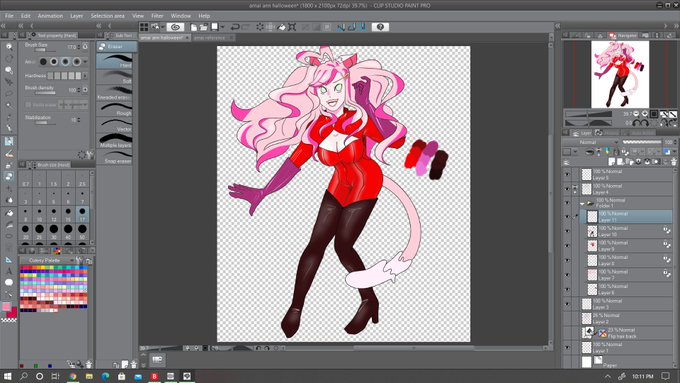
Task: Hide Layer 4 with its eye icon
Action: (x=567, y=189)
